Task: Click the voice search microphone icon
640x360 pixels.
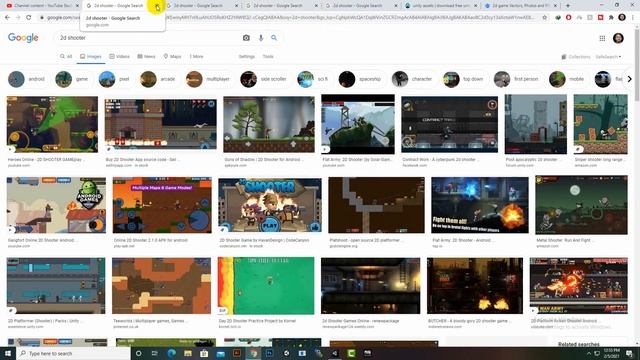Action: tap(261, 38)
